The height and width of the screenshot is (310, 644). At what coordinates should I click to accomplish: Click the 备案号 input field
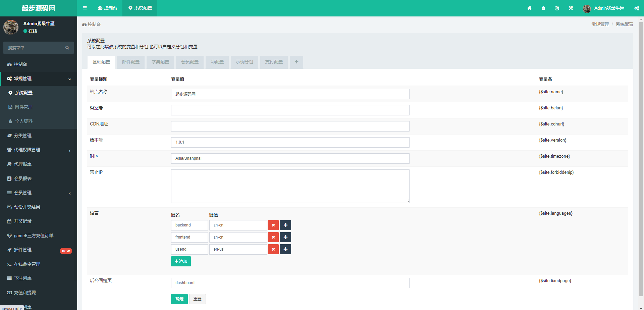click(290, 110)
